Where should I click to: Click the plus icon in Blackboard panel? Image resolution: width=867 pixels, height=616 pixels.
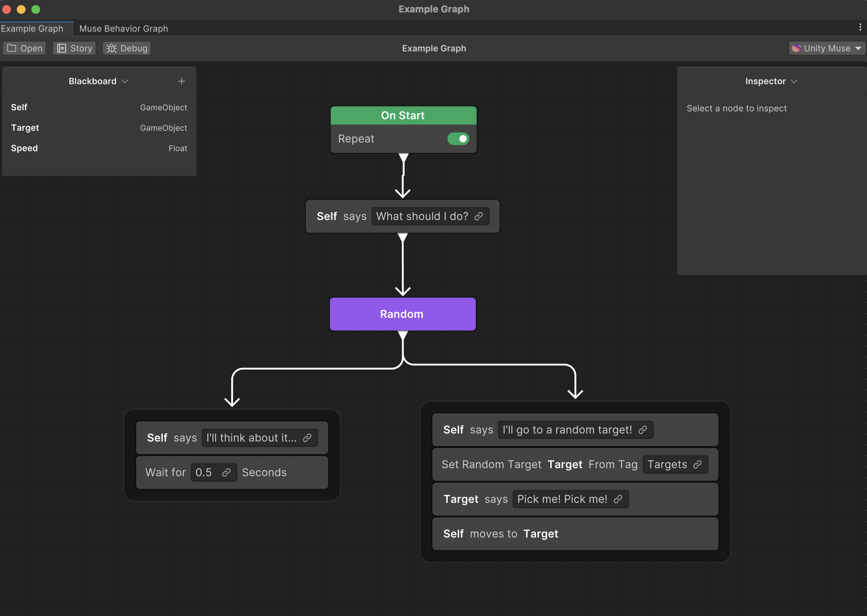pyautogui.click(x=182, y=81)
